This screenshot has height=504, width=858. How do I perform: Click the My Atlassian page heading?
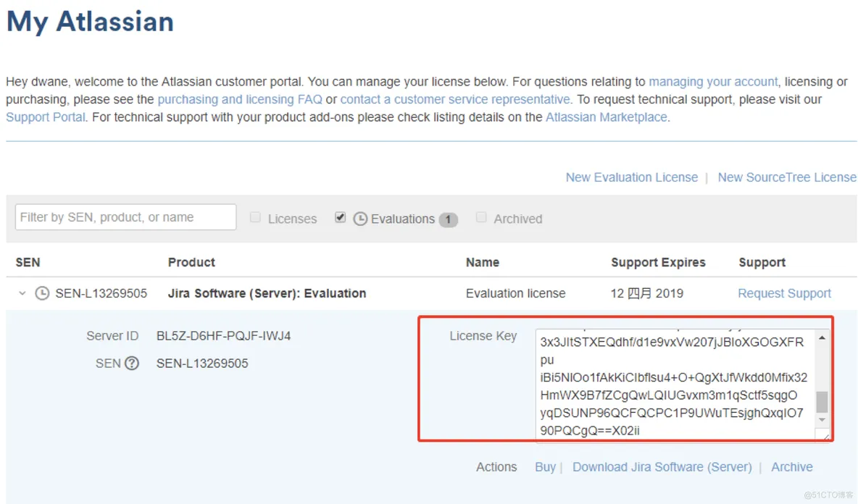91,22
